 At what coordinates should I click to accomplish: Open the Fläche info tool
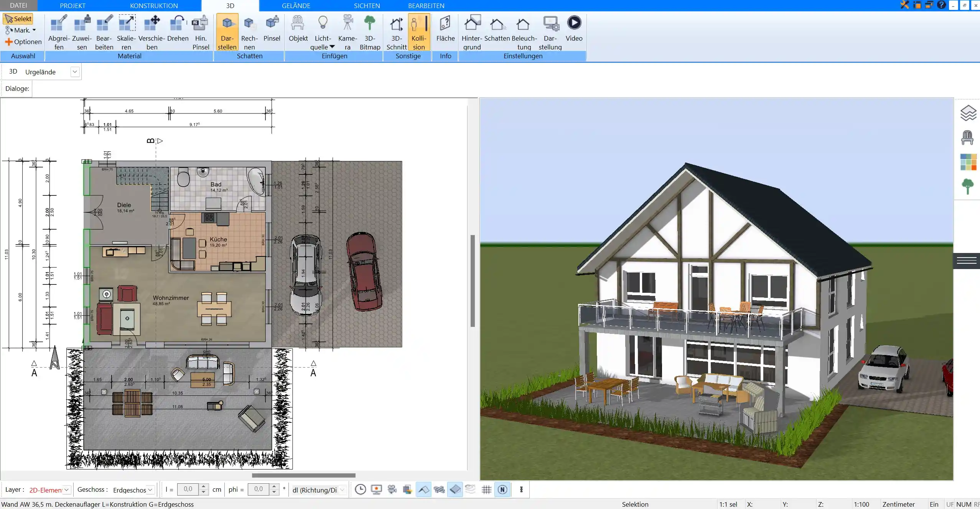point(445,28)
